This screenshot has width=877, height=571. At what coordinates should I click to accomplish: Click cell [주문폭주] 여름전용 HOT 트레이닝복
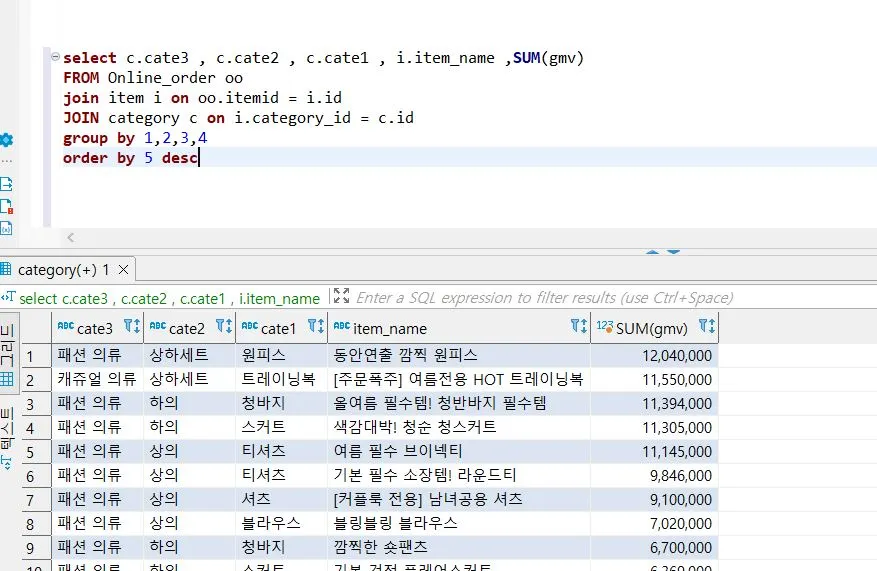click(458, 379)
